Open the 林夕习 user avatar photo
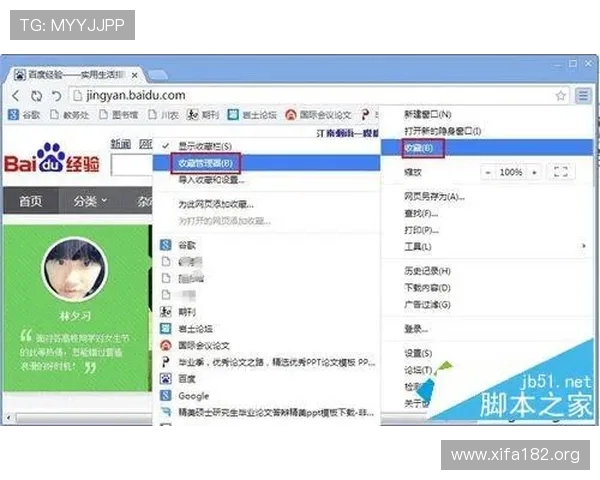This screenshot has height=480, width=600. [x=75, y=270]
